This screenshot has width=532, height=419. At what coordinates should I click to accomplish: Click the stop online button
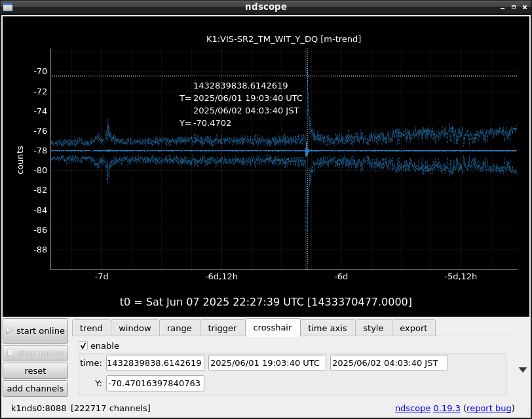coord(35,353)
